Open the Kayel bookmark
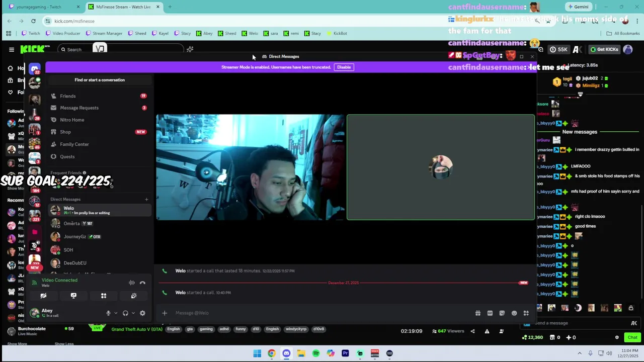 click(160, 33)
